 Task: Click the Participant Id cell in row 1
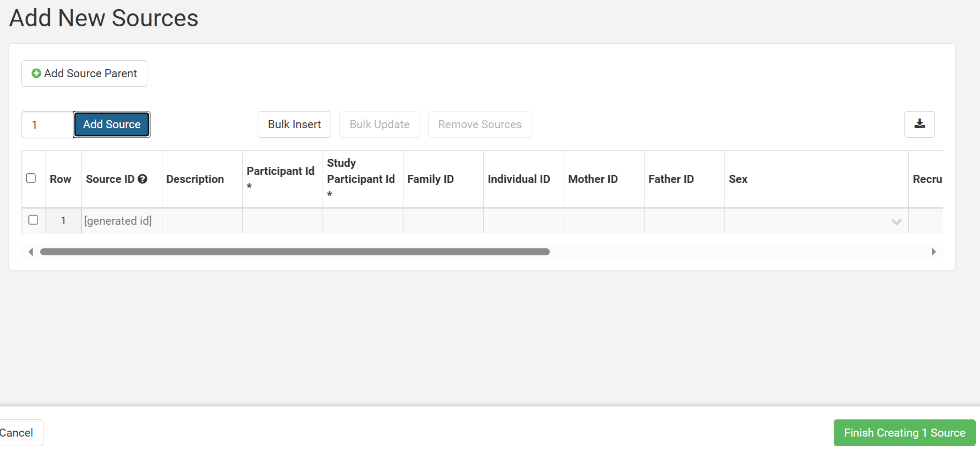tap(282, 221)
